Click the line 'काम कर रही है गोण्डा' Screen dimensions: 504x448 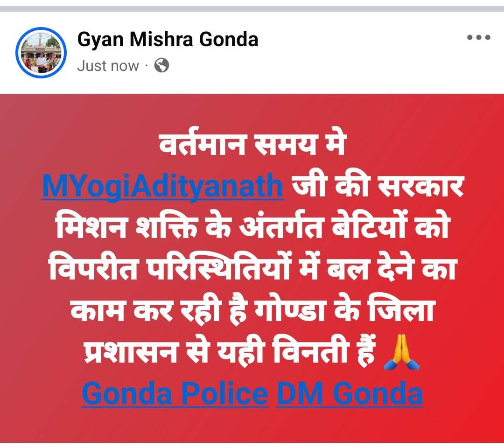[252, 310]
